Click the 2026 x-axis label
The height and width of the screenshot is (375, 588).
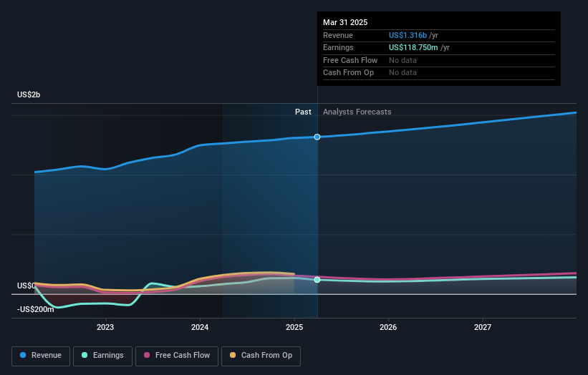click(388, 327)
